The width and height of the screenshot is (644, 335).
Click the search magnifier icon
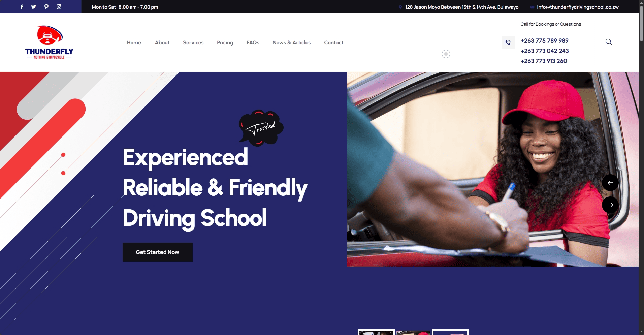click(x=609, y=42)
